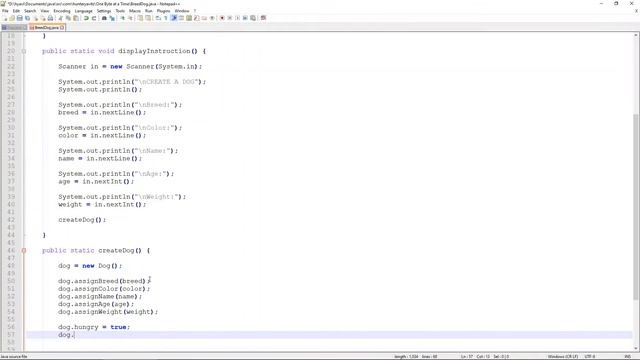Click the Ln position in status bar
The height and width of the screenshot is (360, 640).
(467, 357)
